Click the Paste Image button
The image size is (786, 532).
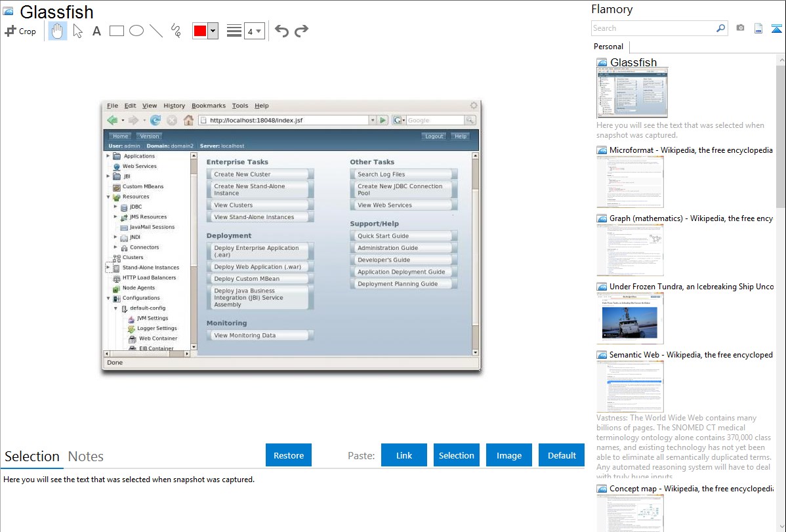pos(508,455)
